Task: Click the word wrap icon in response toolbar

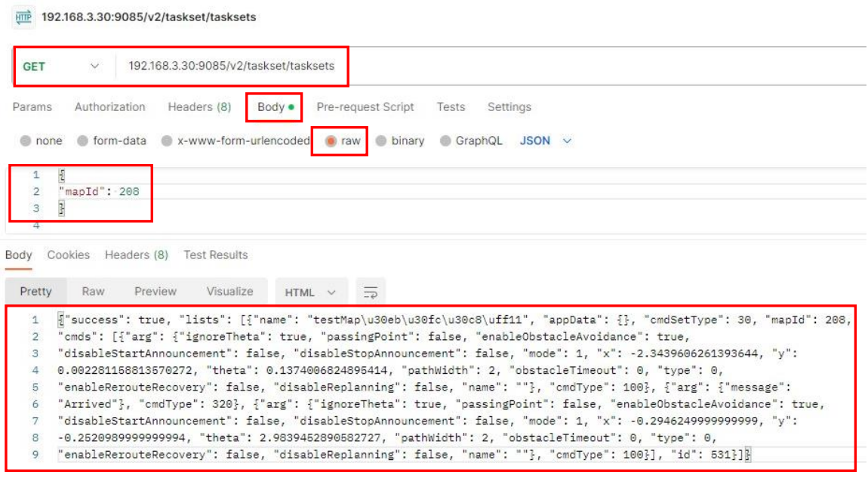Action: click(370, 292)
